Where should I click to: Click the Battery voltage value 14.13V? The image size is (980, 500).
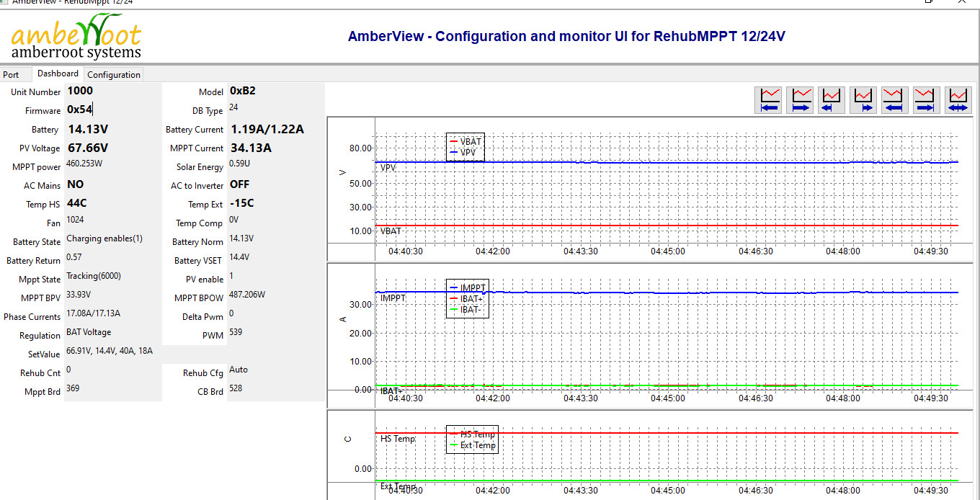tap(88, 130)
